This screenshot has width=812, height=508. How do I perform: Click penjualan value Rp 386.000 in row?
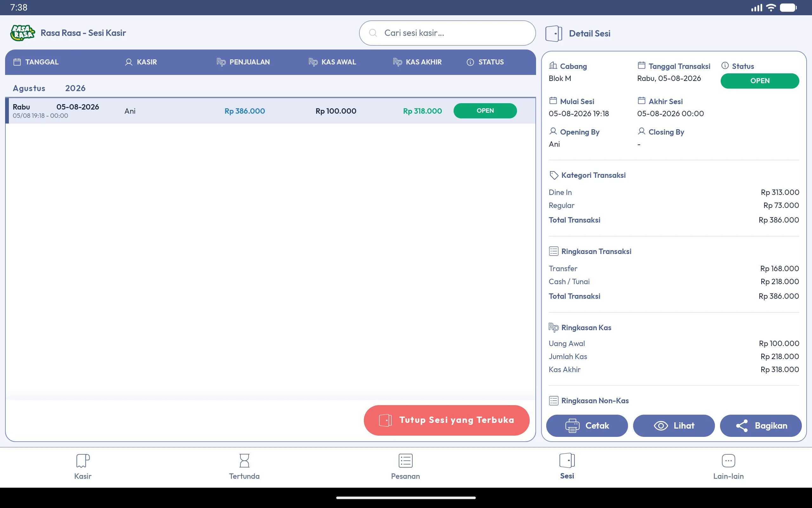click(x=245, y=111)
